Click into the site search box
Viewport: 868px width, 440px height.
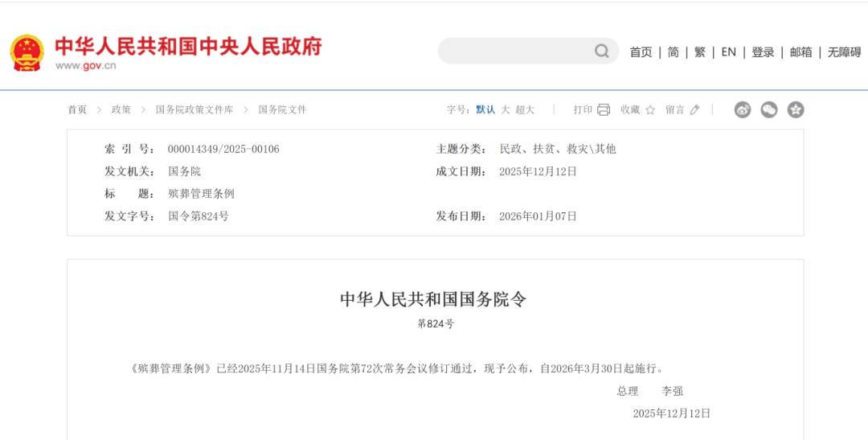(x=514, y=51)
